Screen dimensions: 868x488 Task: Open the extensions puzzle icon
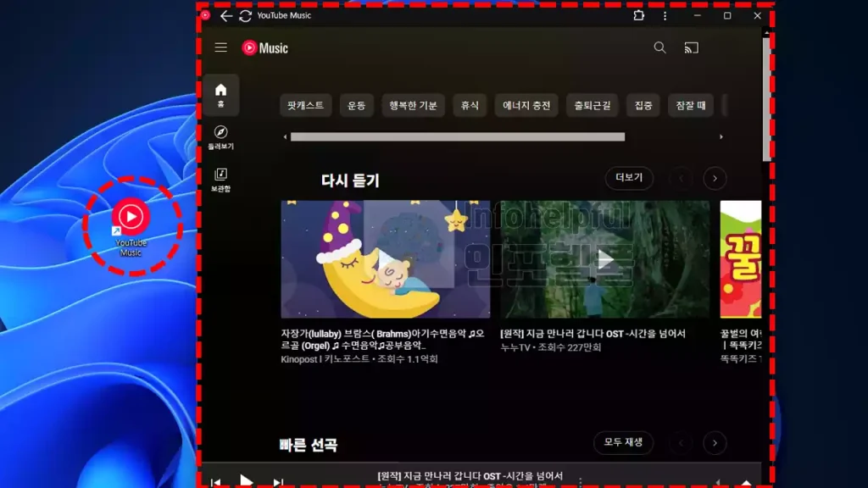pyautogui.click(x=639, y=15)
